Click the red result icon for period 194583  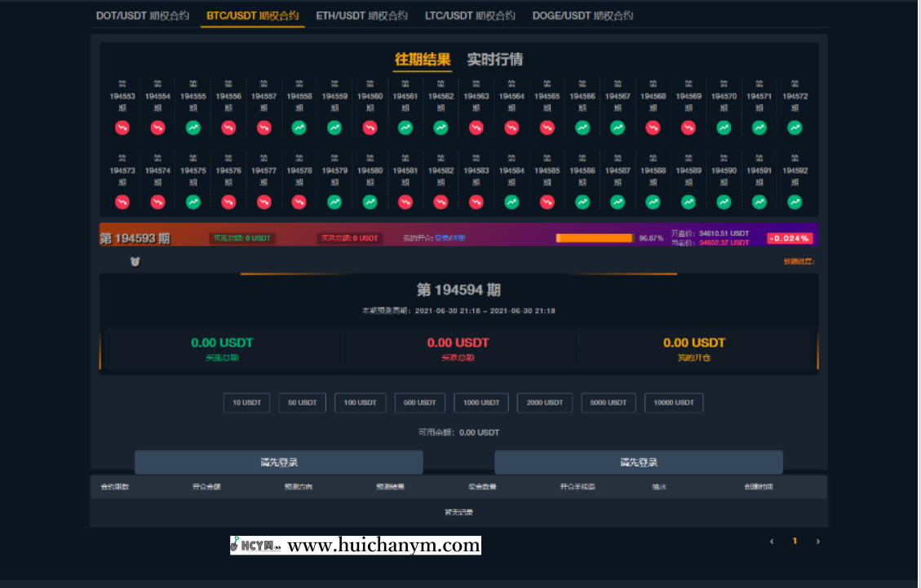coord(476,202)
